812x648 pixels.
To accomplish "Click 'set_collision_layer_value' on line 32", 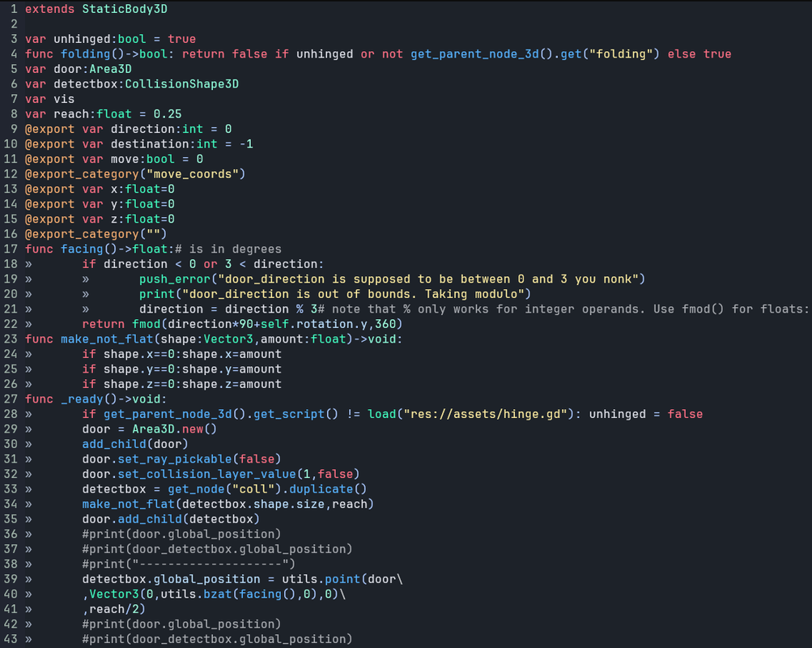I will click(x=207, y=475).
